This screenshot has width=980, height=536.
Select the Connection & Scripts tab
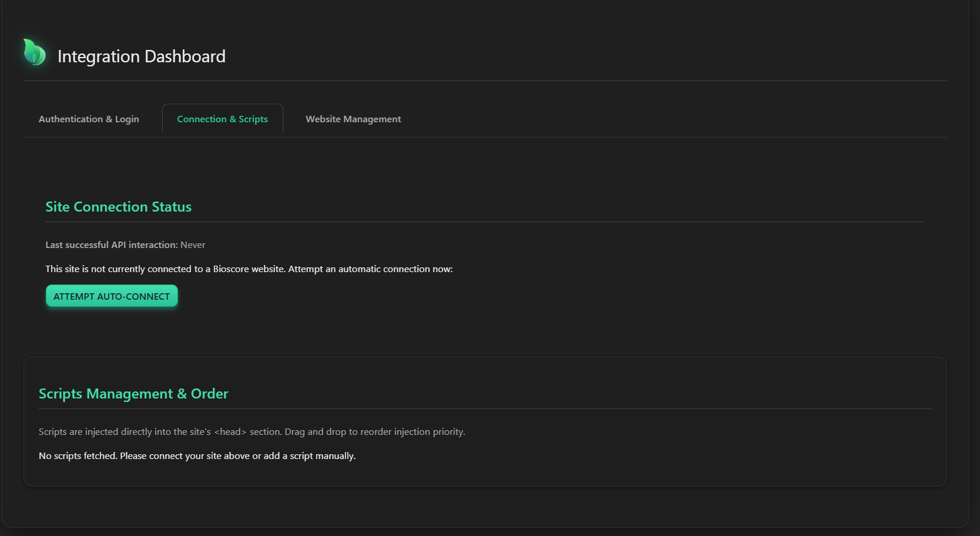pyautogui.click(x=222, y=119)
